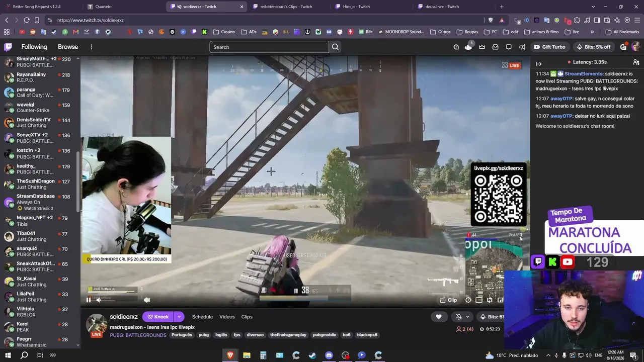Toggle notifications bell for soldieerxz
644x362 pixels.
pyautogui.click(x=458, y=317)
